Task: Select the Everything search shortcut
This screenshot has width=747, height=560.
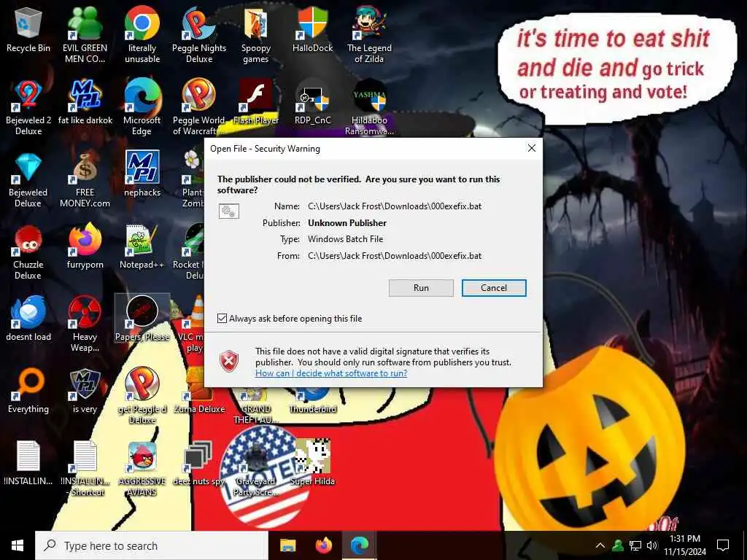Action: coord(28,391)
